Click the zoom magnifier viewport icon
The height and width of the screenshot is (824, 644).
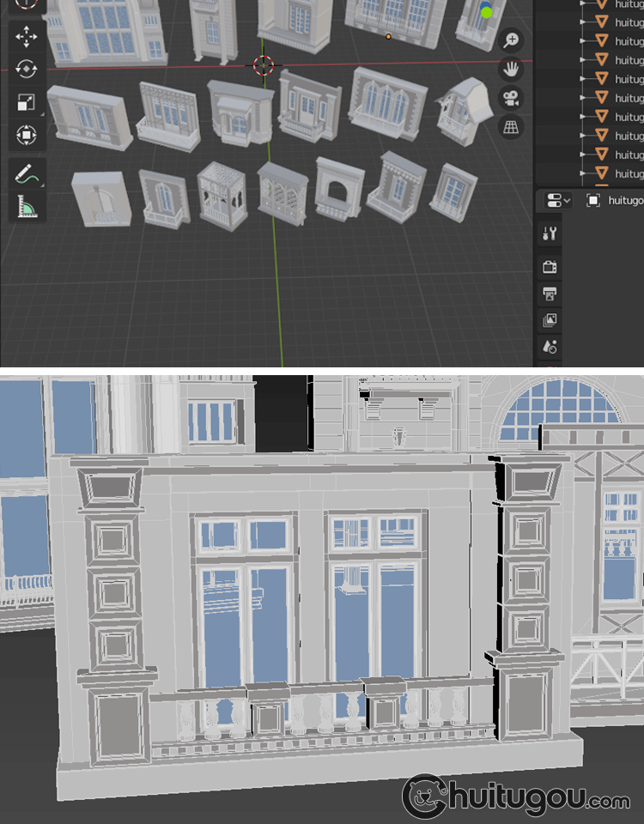[512, 40]
